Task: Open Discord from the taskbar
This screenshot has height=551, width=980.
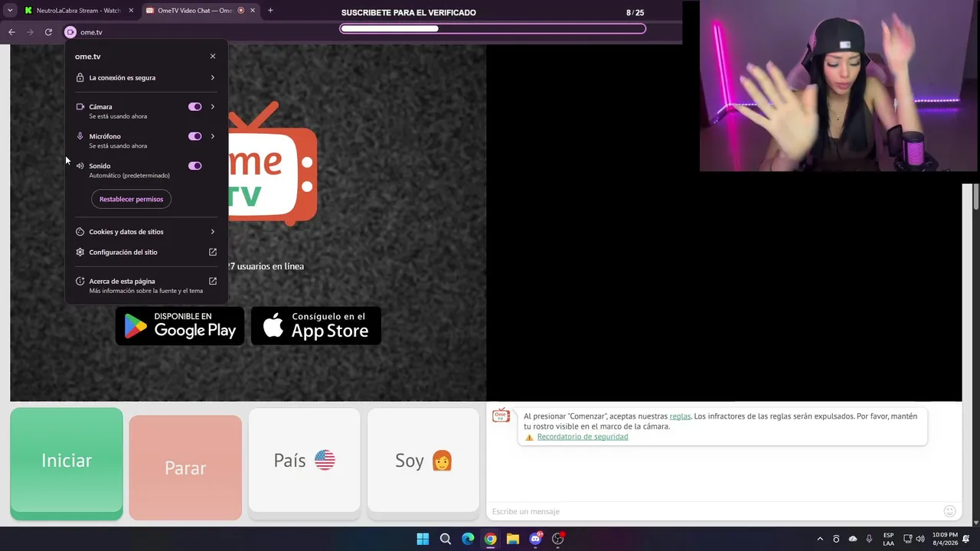Action: (536, 539)
